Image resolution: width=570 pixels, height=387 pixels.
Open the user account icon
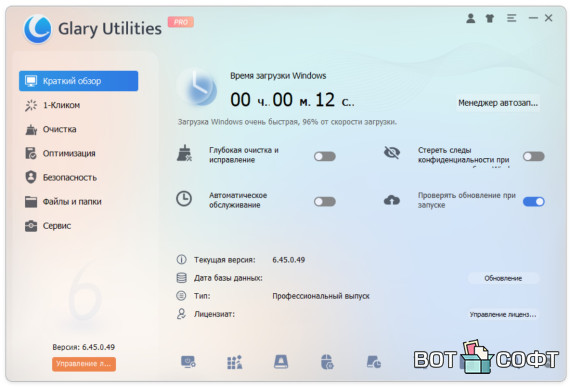tap(470, 18)
